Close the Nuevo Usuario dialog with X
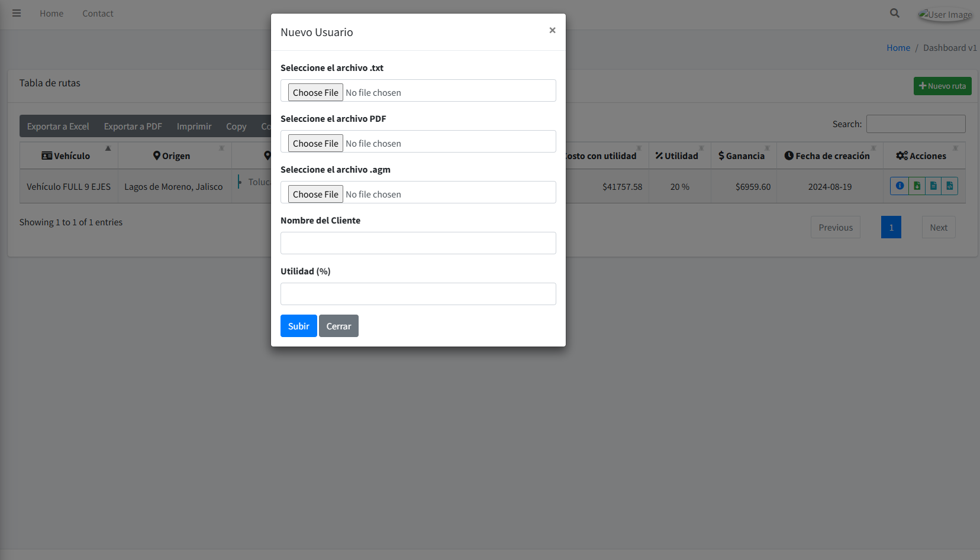The height and width of the screenshot is (560, 980). 552,30
